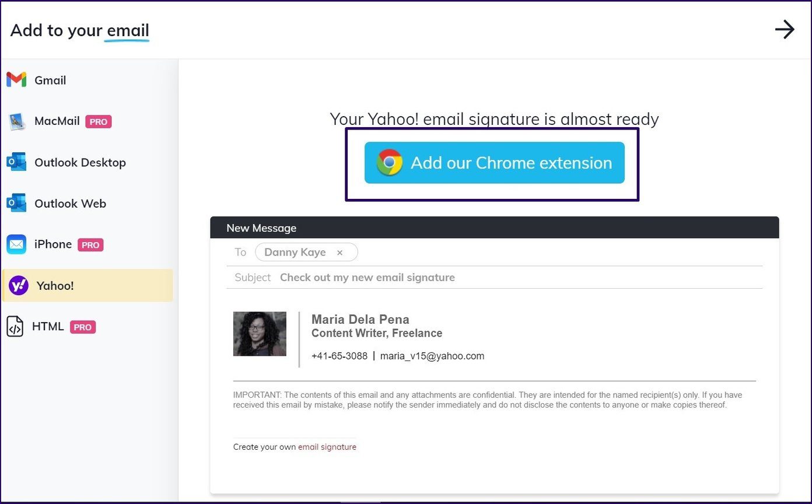Click the Content Writer, Freelance title

point(377,333)
